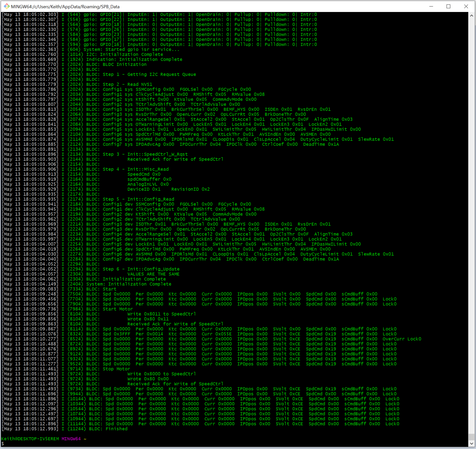The height and width of the screenshot is (449, 476).
Task: Click the scrollbar down arrow
Action: click(x=472, y=444)
